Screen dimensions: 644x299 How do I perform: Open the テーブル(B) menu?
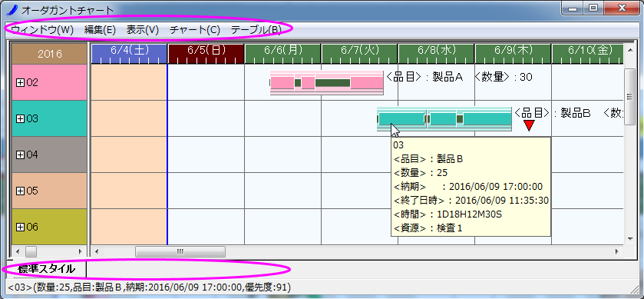(x=256, y=30)
